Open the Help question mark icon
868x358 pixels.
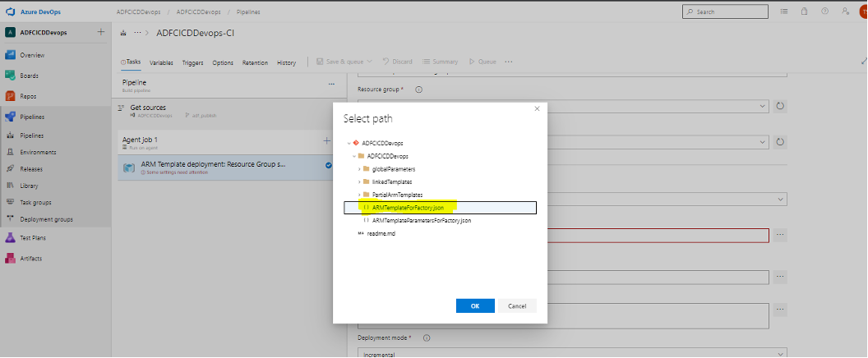tap(824, 11)
